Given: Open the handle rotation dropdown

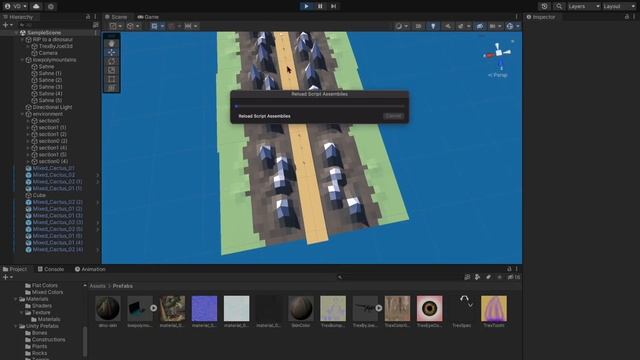Looking at the screenshot, I should click(133, 26).
